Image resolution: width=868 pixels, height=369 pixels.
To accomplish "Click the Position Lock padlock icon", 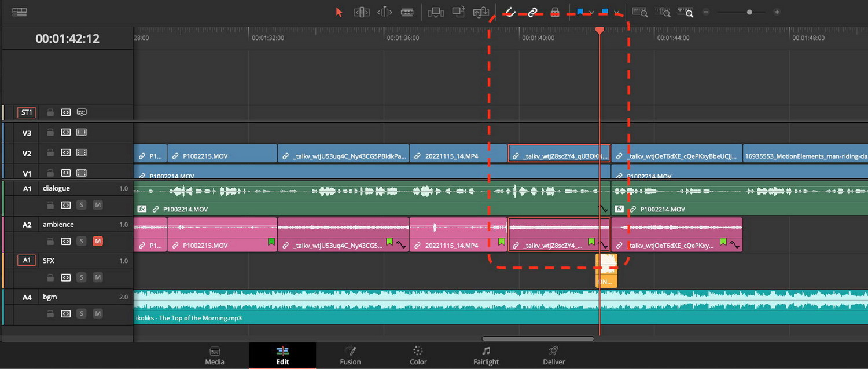I will [x=554, y=12].
